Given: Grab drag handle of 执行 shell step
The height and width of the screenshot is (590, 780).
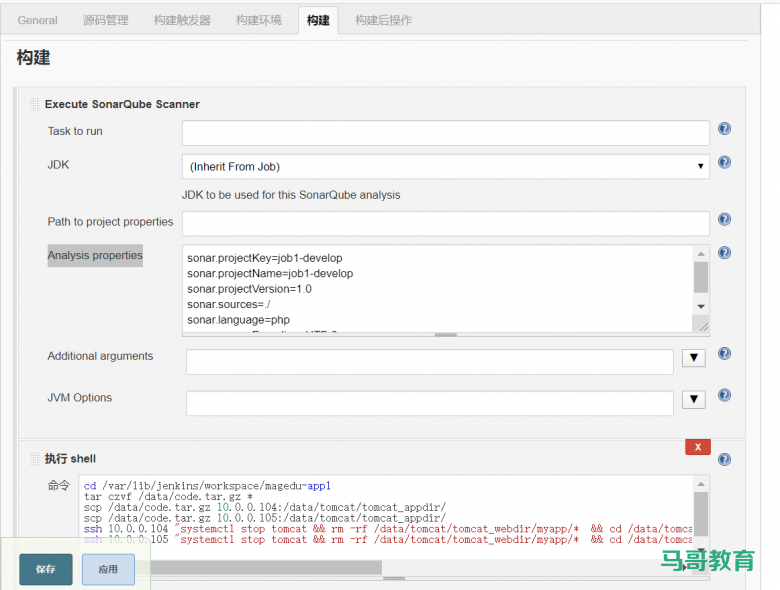Looking at the screenshot, I should click(34, 459).
